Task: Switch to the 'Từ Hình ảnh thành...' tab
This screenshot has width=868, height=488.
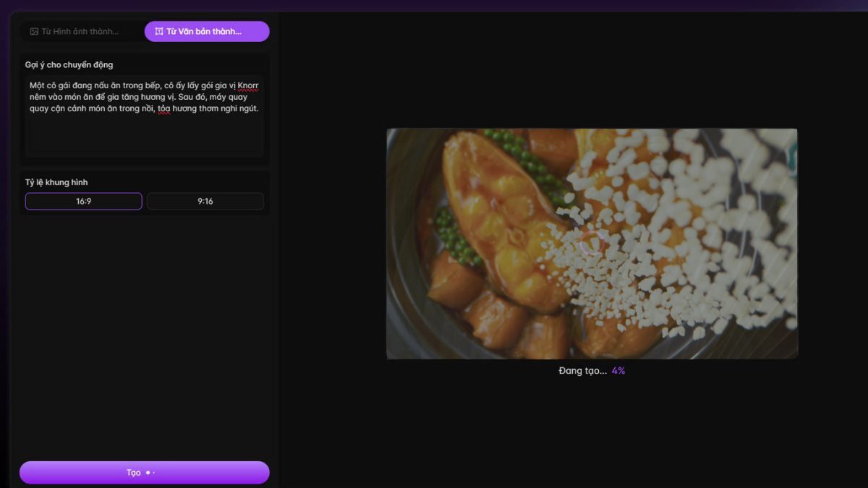Action: 82,31
